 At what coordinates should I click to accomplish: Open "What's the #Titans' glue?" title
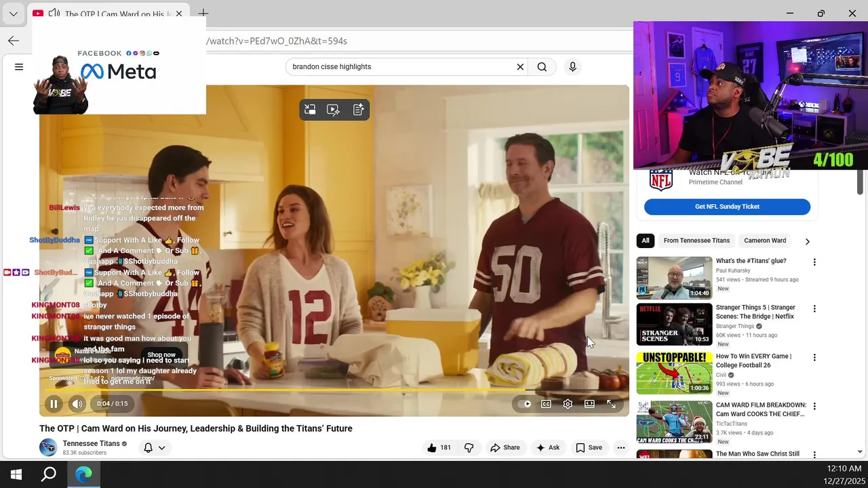[751, 261]
